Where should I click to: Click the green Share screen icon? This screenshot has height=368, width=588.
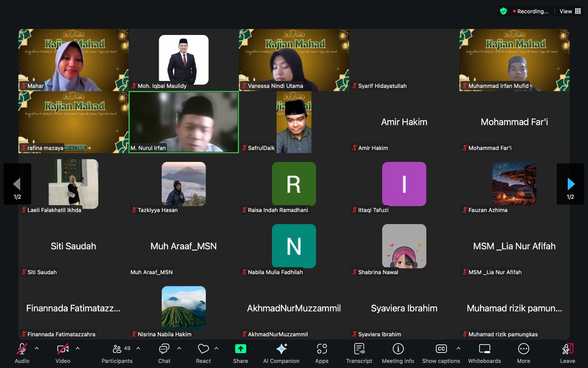pyautogui.click(x=240, y=349)
